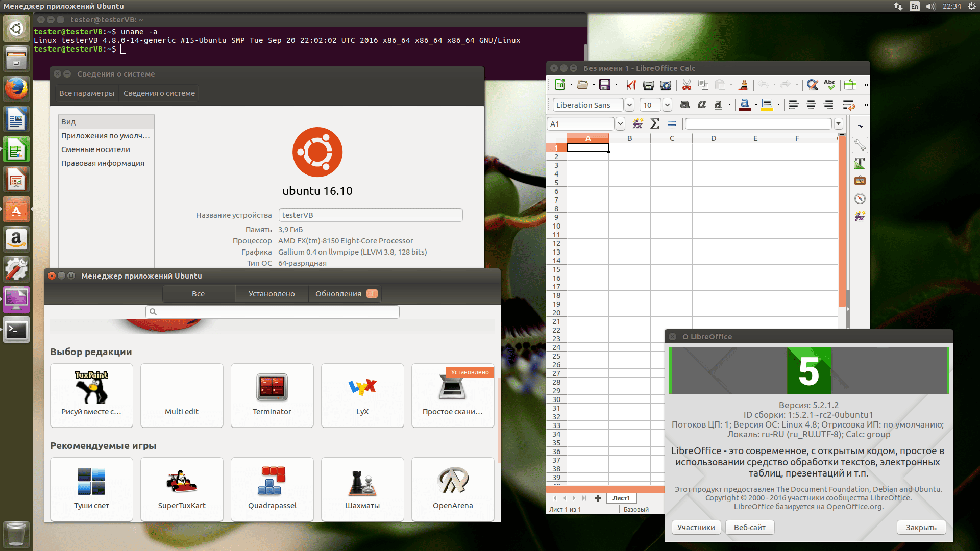Edit the device name field testerVB
This screenshot has height=551, width=980.
click(x=371, y=215)
